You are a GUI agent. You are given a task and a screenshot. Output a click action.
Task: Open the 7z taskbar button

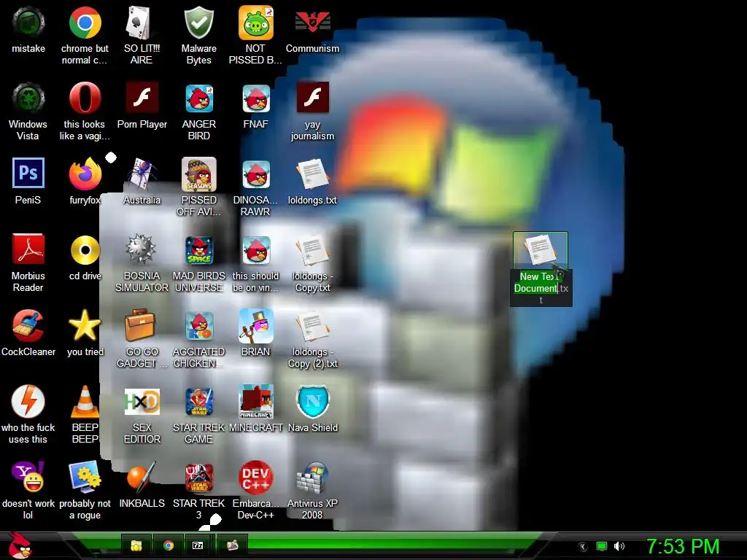coord(198,545)
